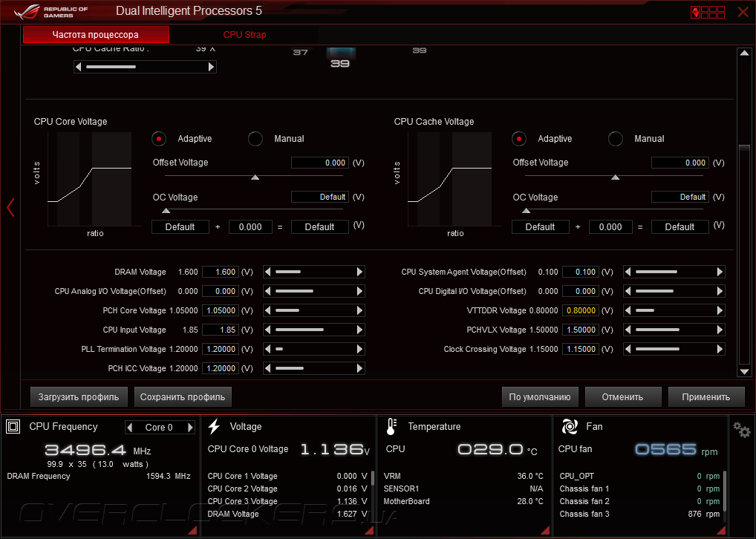Image resolution: width=756 pixels, height=539 pixels.
Task: Decrease DRAM Voltage with left arrow
Action: (x=268, y=272)
